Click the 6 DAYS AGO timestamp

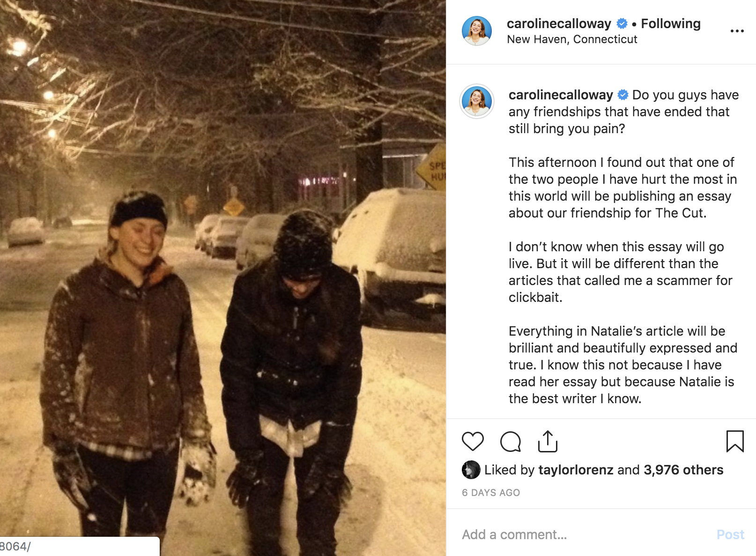pyautogui.click(x=491, y=493)
